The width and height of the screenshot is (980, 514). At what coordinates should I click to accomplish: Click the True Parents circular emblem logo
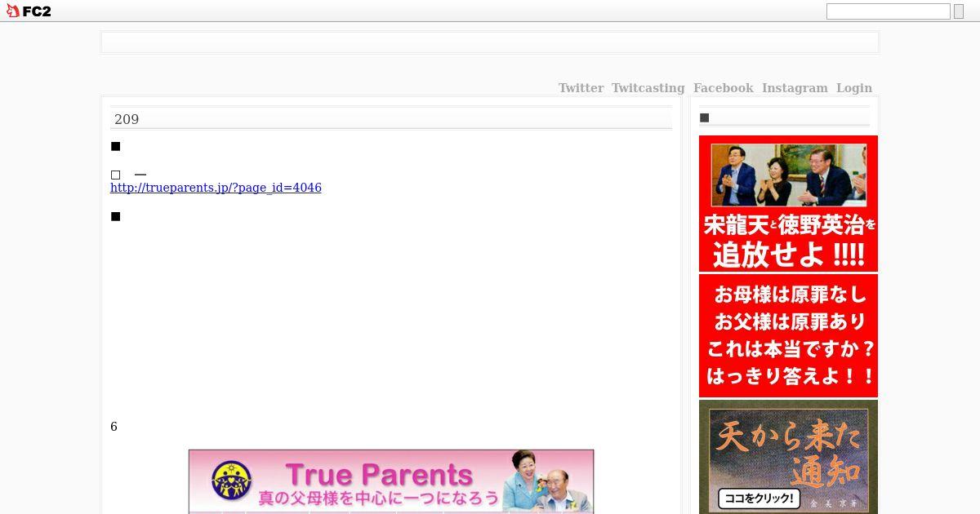click(x=231, y=480)
